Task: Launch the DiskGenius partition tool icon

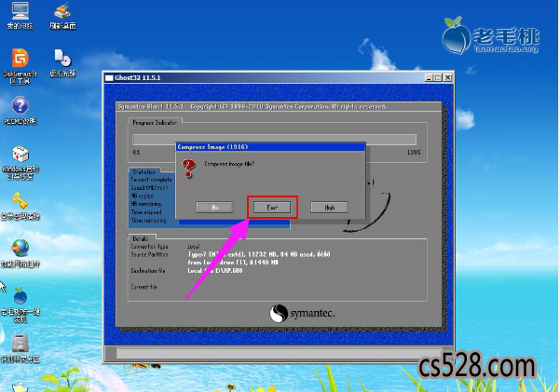Action: pyautogui.click(x=17, y=59)
